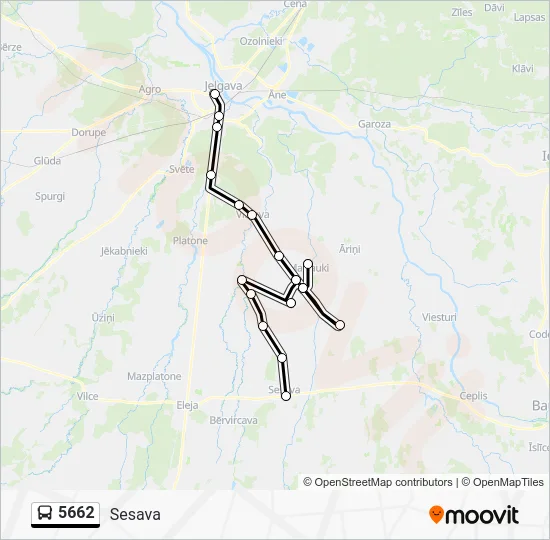This screenshot has height=540, width=550.
Task: Click the Moovit logo pin icon
Action: pos(436,514)
